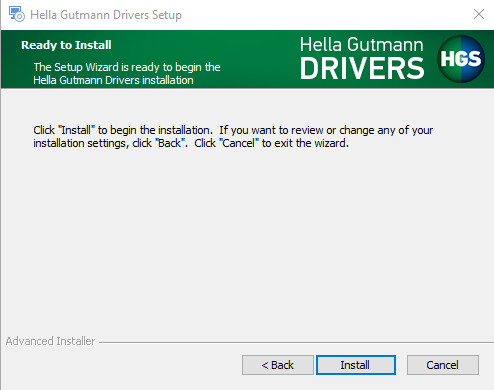
Task: Click the "Hella Gutmann Drivers Setup" window title
Action: click(x=106, y=15)
